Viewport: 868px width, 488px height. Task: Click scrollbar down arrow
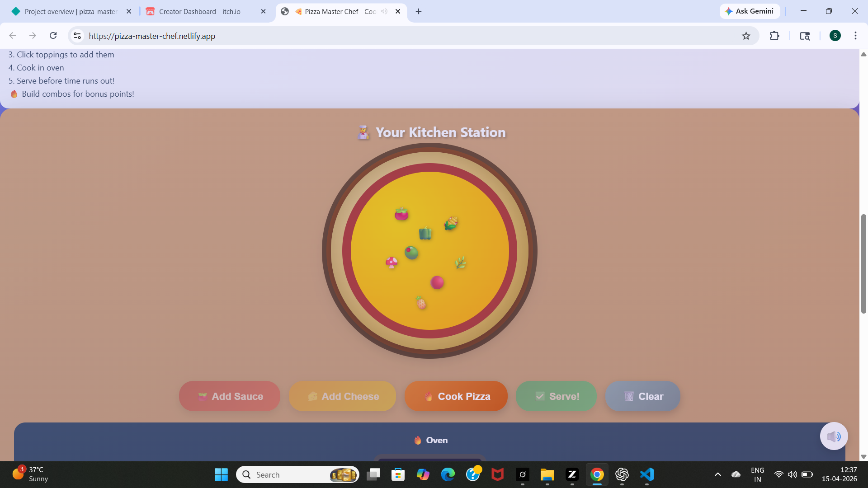click(863, 457)
